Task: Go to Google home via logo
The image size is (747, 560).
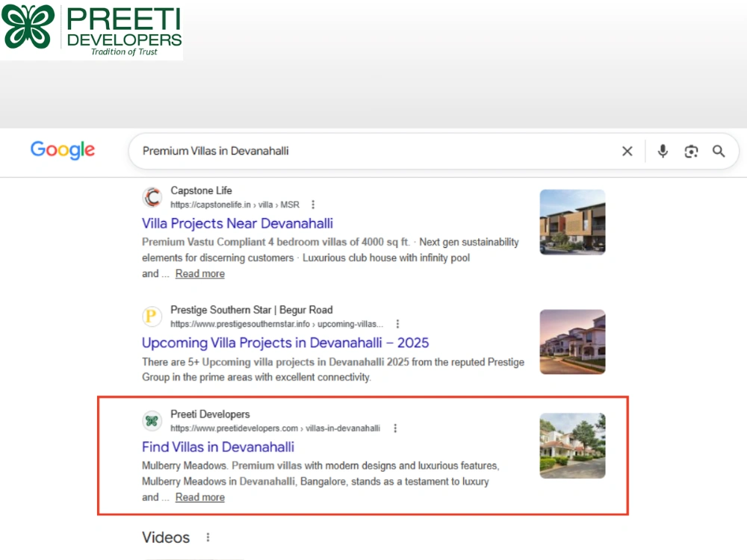Action: 63,150
